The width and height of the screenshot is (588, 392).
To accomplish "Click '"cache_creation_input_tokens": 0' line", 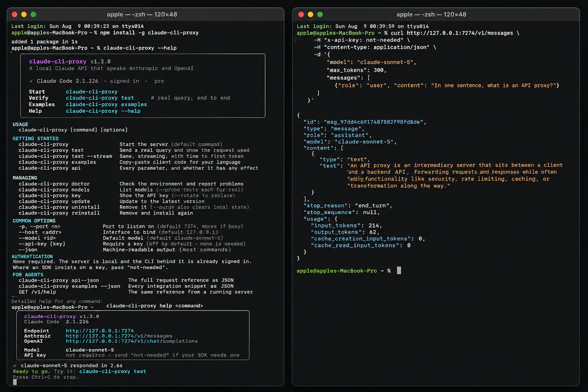I will 368,239.
